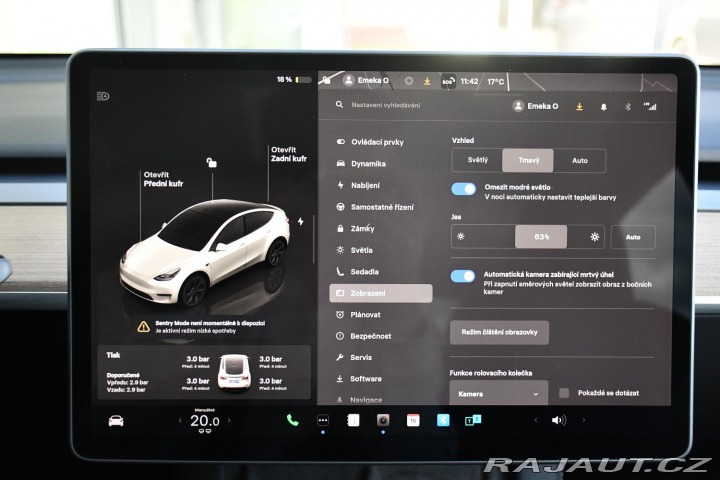The image size is (720, 480).
Task: Tap the Nastavení vyhledávání search field
Action: 385,105
